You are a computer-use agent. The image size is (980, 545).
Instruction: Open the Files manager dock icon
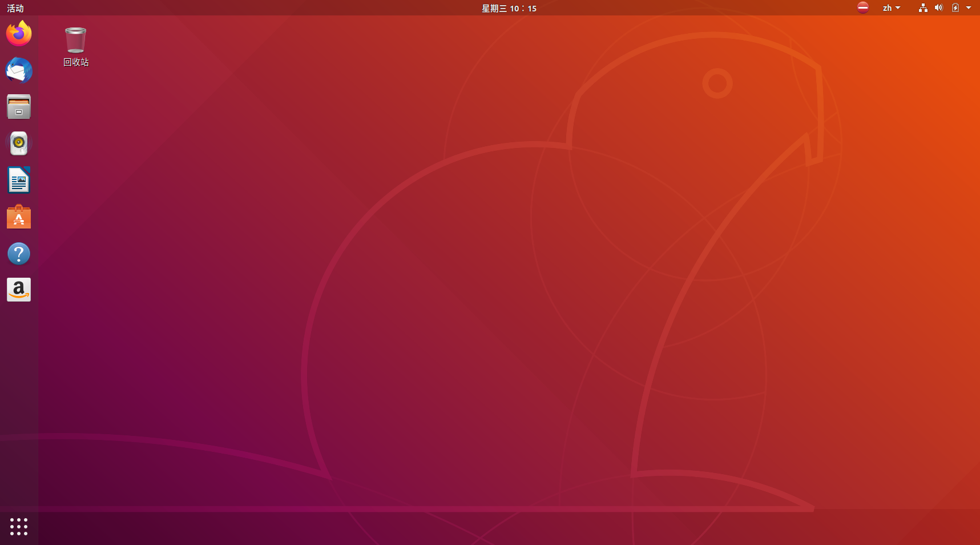click(19, 107)
